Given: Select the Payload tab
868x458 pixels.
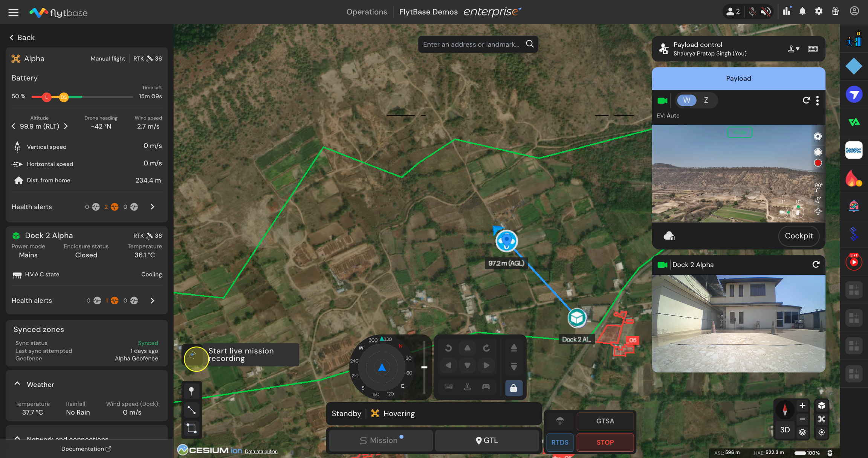Looking at the screenshot, I should [738, 78].
